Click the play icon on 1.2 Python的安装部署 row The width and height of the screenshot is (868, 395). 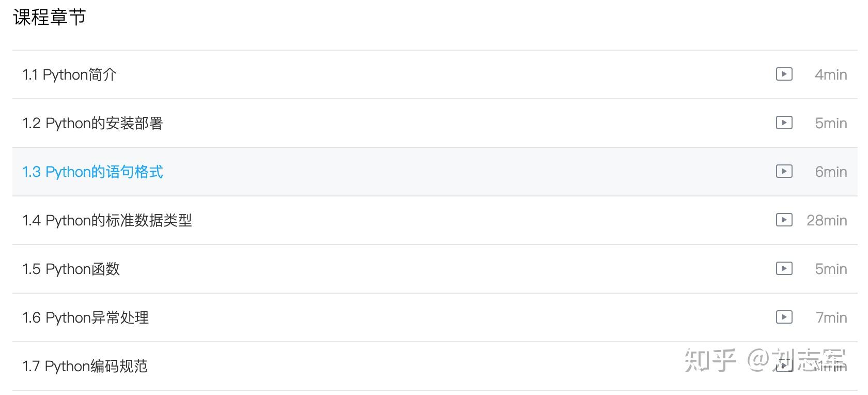[x=784, y=123]
